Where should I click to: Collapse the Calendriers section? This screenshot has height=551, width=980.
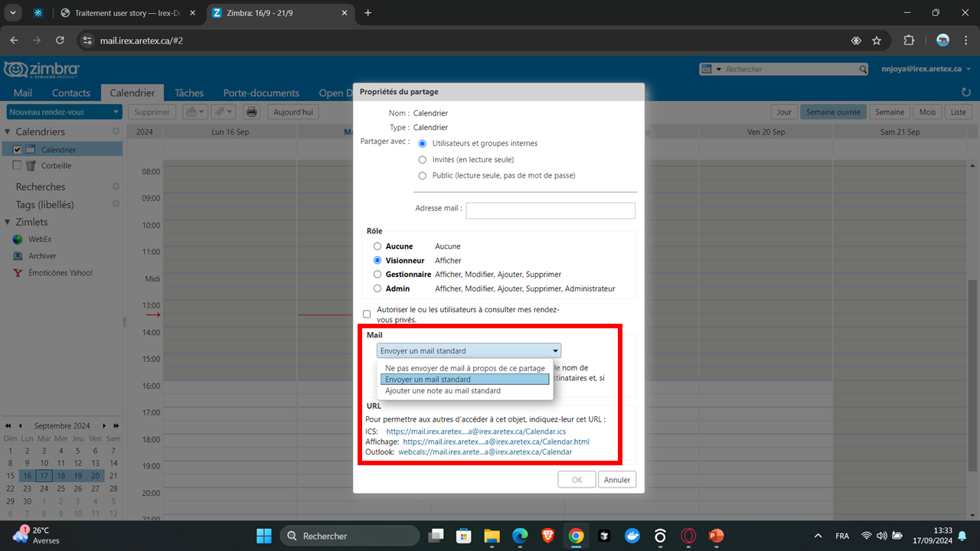click(8, 132)
